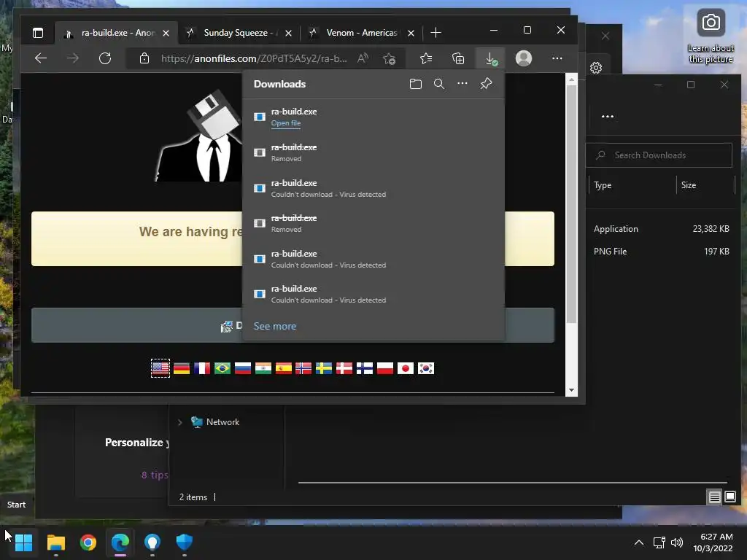Image resolution: width=747 pixels, height=560 pixels.
Task: Switch Explorer to large icons view
Action: (729, 497)
